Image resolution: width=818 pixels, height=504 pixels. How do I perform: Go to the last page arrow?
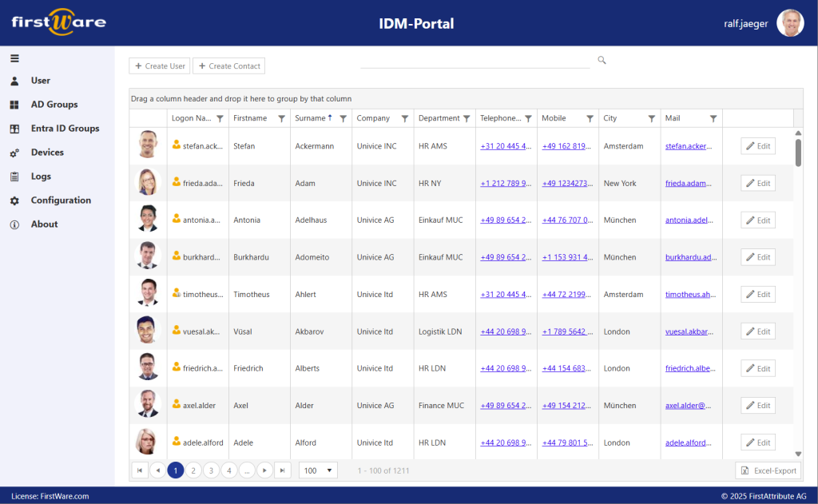tap(282, 470)
